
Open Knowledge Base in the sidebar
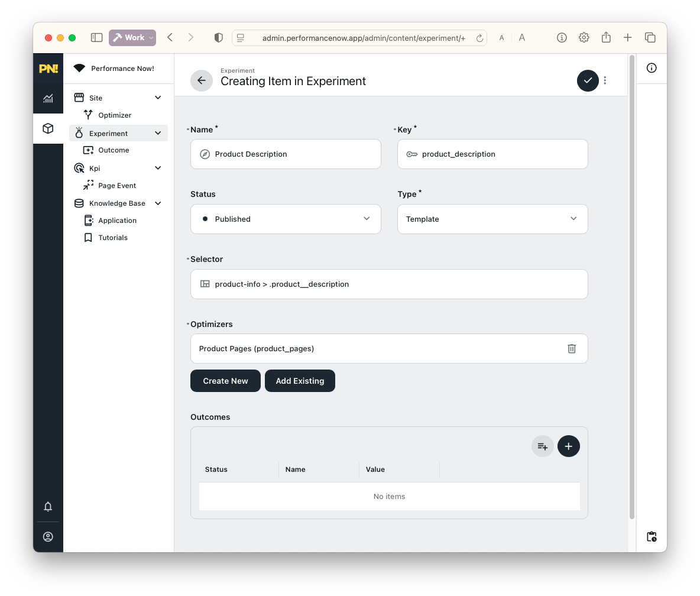click(118, 203)
